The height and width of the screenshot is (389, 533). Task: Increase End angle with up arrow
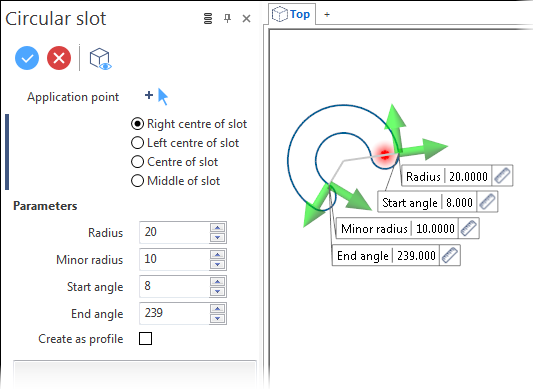tap(218, 308)
